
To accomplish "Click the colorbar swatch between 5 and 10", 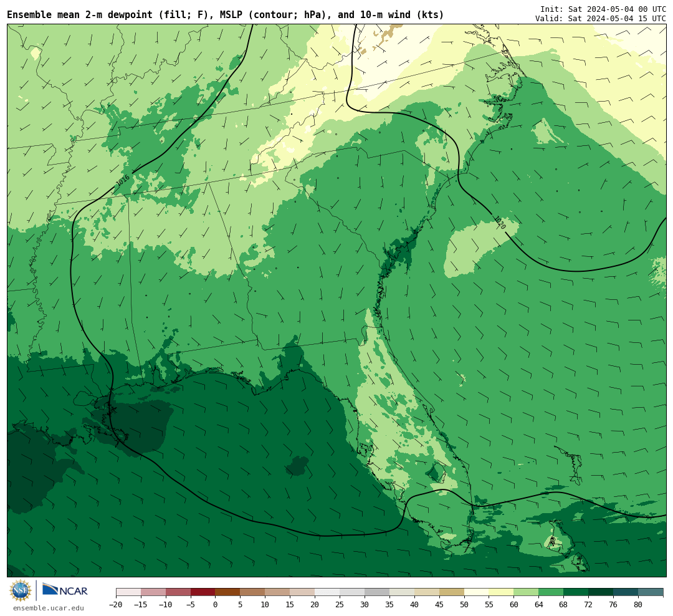I will (x=253, y=592).
